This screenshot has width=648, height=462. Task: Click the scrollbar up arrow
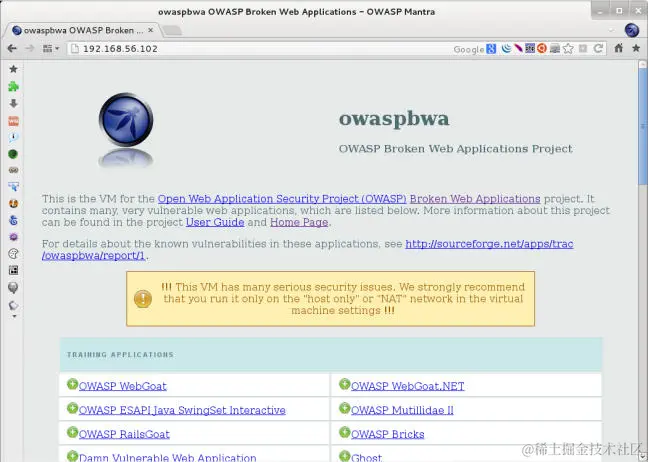click(x=643, y=64)
